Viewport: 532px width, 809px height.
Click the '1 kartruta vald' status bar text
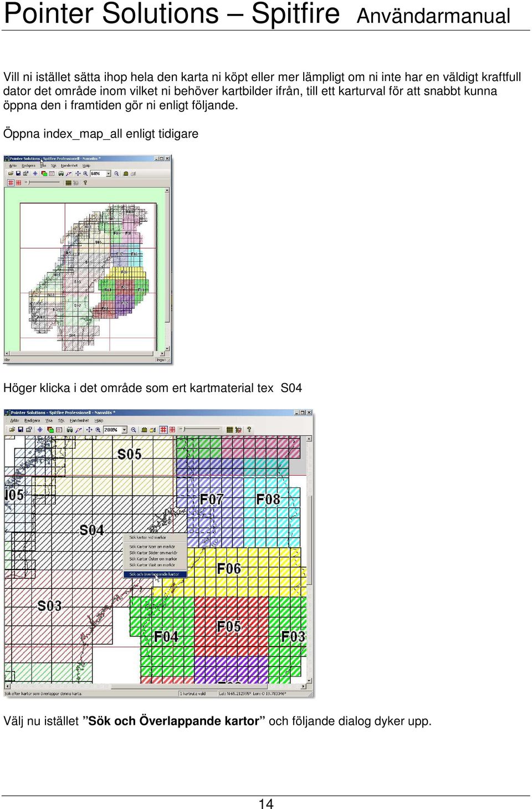[x=192, y=693]
